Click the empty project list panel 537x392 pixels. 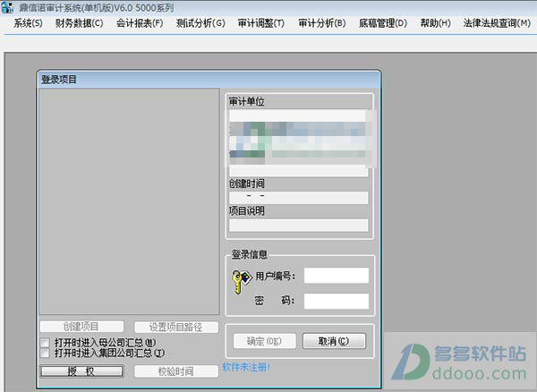(x=129, y=201)
